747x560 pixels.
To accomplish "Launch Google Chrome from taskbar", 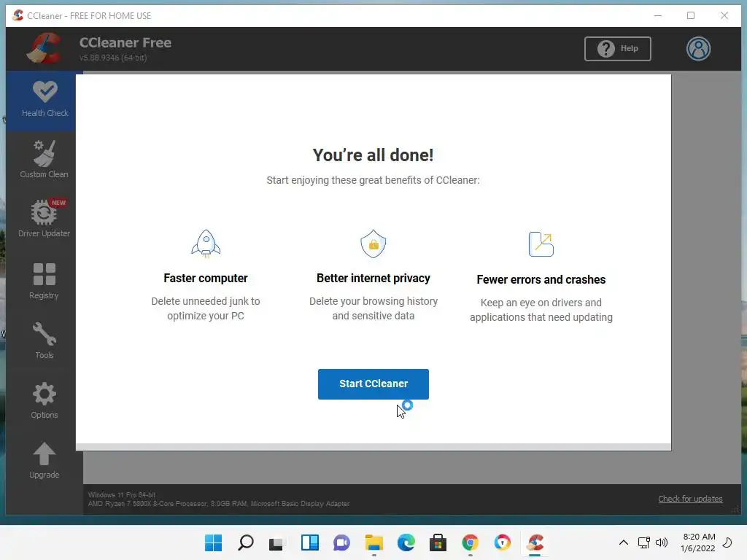I will coord(471,542).
